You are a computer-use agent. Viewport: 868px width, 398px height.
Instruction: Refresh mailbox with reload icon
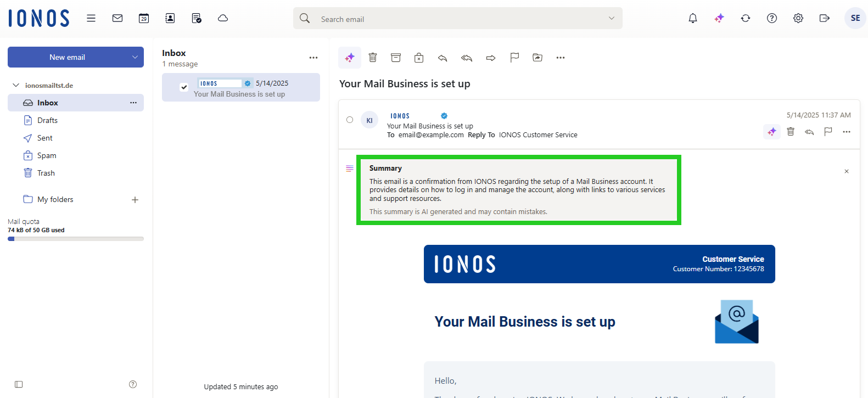click(x=746, y=18)
